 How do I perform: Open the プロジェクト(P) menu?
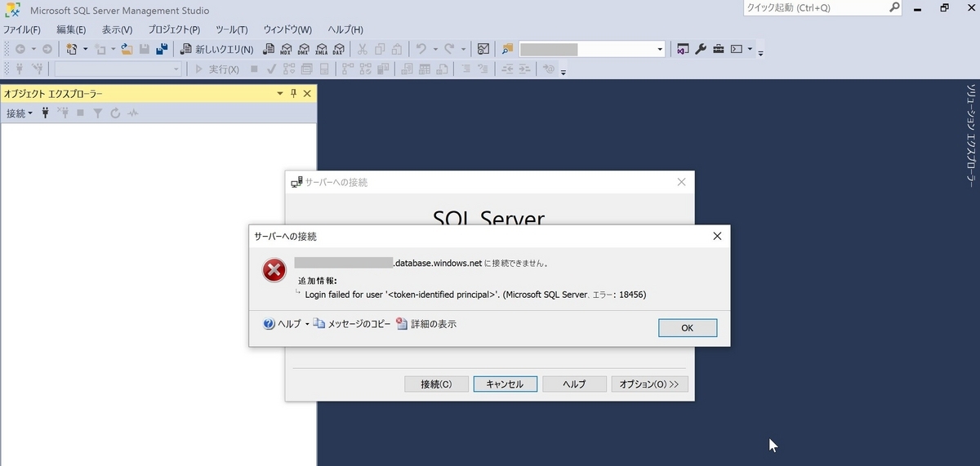pos(174,29)
